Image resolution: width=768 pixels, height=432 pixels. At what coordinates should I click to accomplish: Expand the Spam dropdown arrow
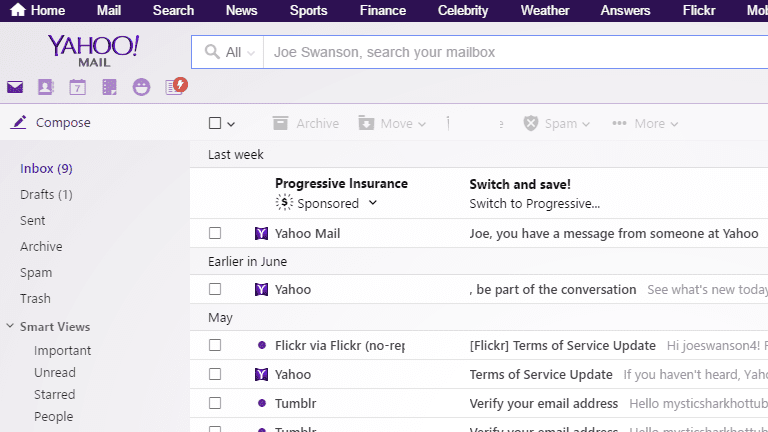586,124
